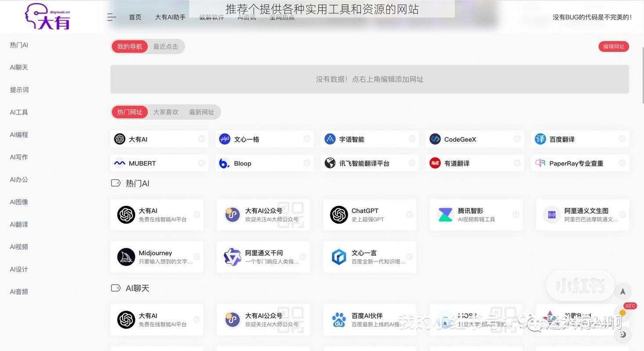
Task: Click 腾讯智影 card icon
Action: (445, 215)
